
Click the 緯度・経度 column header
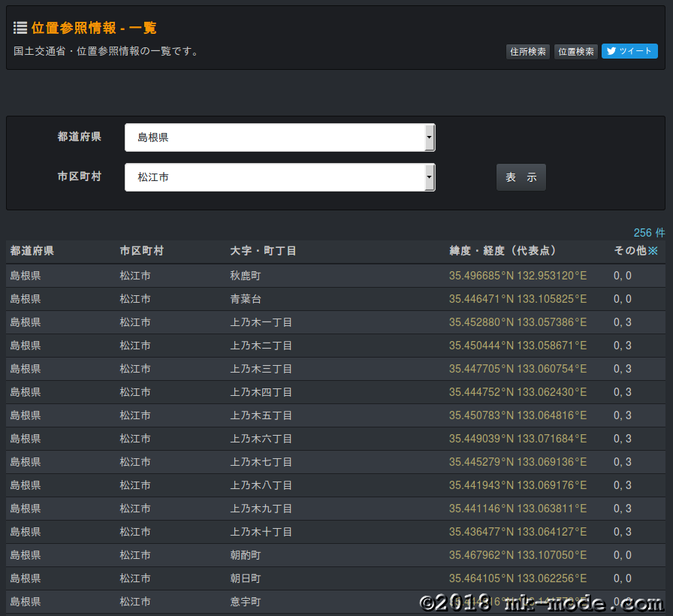[x=502, y=251]
